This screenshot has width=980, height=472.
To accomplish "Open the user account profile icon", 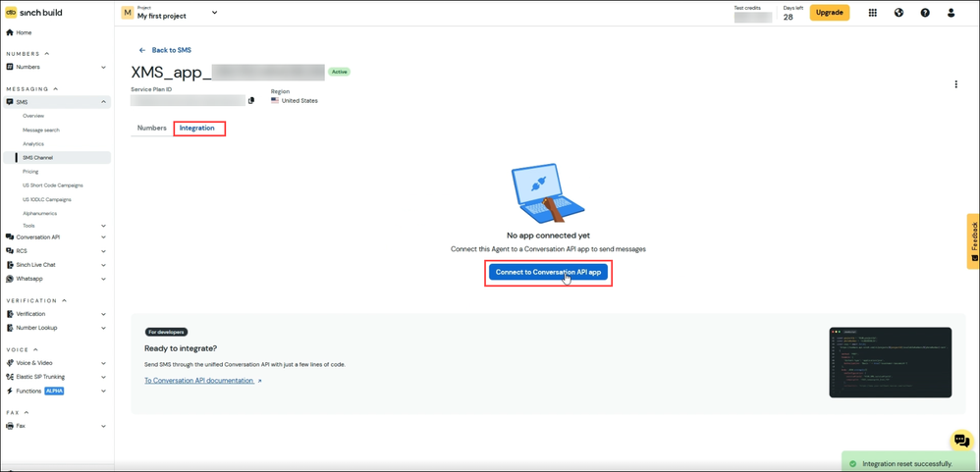I will (952, 13).
